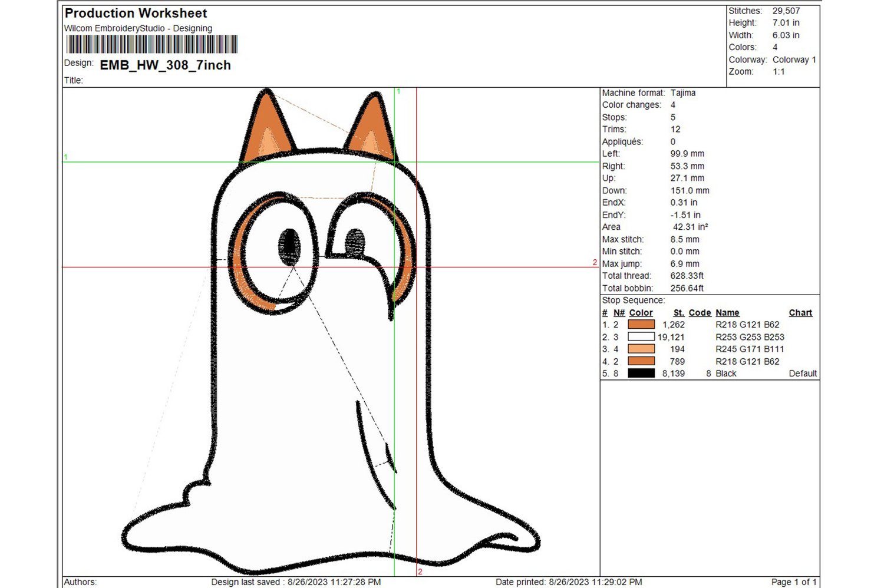This screenshot has width=884, height=588.
Task: Click the "Production Worksheet" heading
Action: (x=136, y=13)
